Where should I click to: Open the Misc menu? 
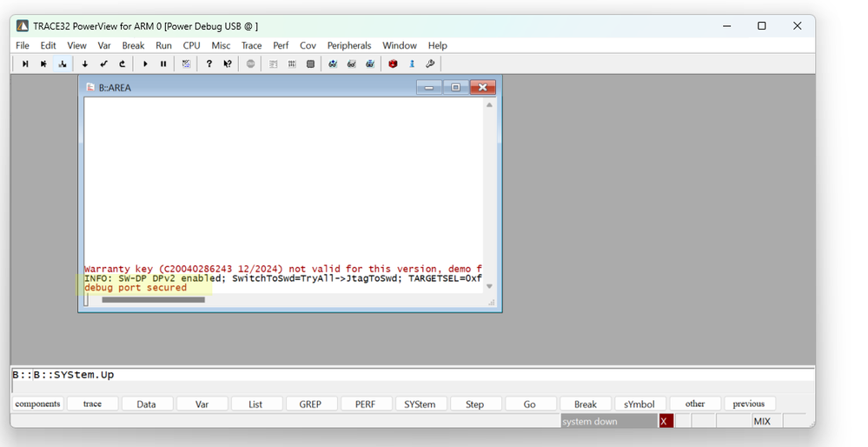[x=221, y=45]
